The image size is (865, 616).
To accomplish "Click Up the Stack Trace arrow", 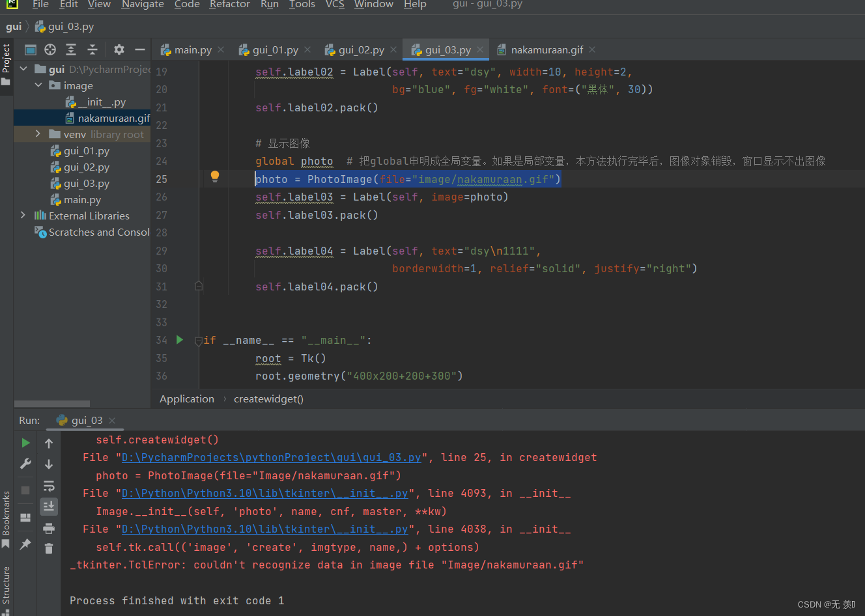I will point(49,443).
